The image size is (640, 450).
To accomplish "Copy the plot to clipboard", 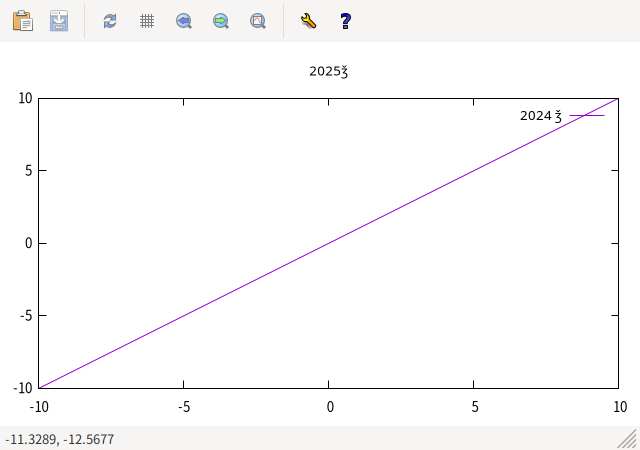I will 22,20.
